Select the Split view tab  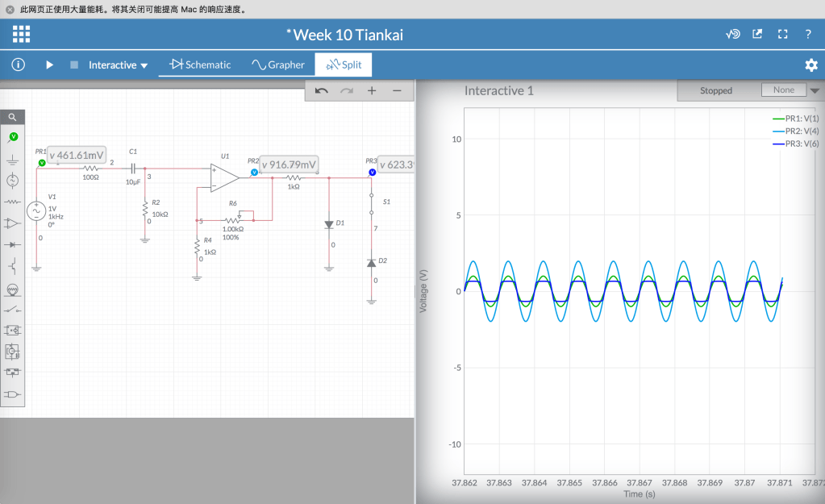[x=344, y=65]
